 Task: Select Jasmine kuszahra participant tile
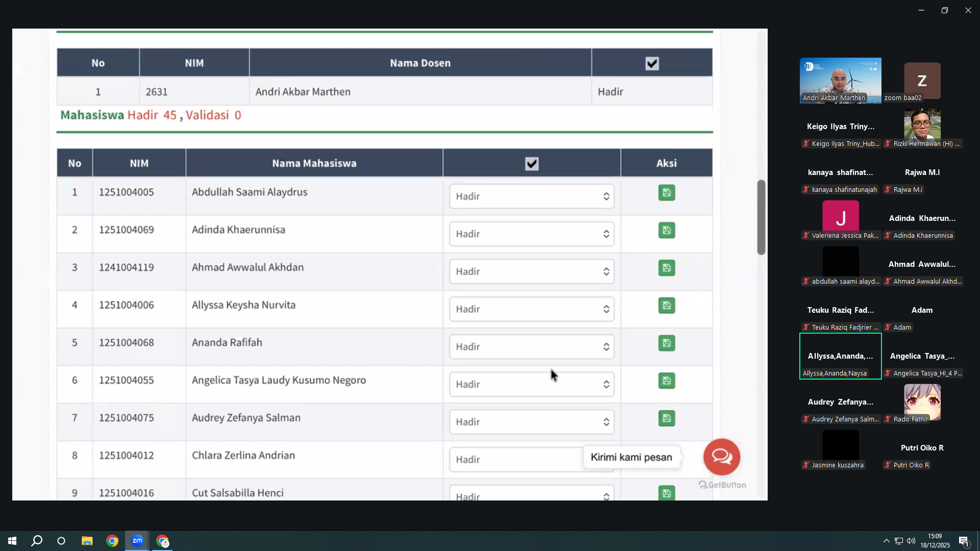841,448
